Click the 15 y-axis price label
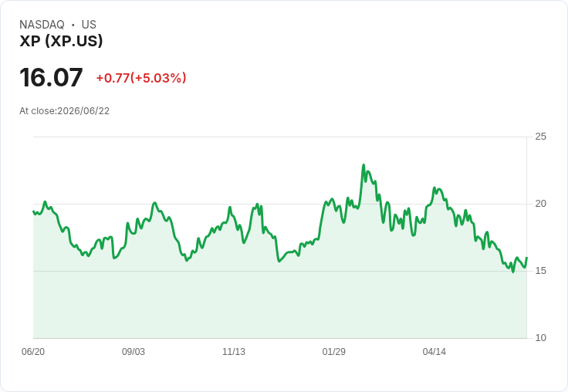 click(540, 271)
